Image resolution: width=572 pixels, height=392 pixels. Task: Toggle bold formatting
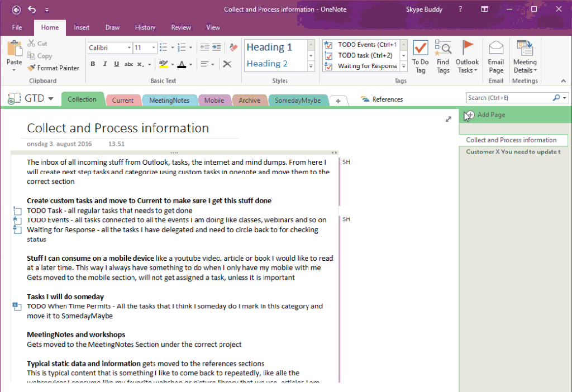(x=93, y=65)
